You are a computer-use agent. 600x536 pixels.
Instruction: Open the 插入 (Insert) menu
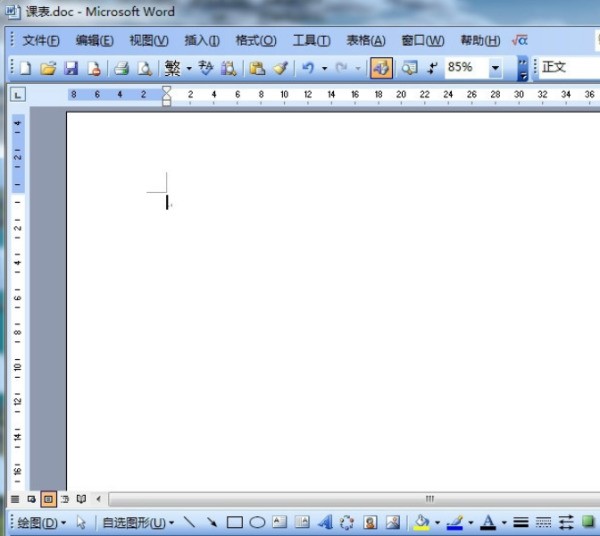(x=202, y=40)
